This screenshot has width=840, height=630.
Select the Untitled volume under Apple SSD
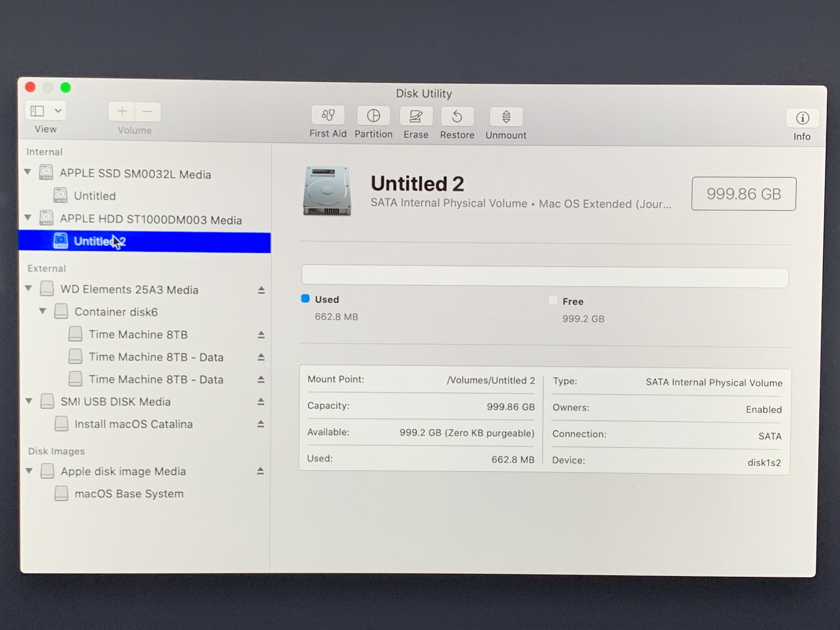94,196
